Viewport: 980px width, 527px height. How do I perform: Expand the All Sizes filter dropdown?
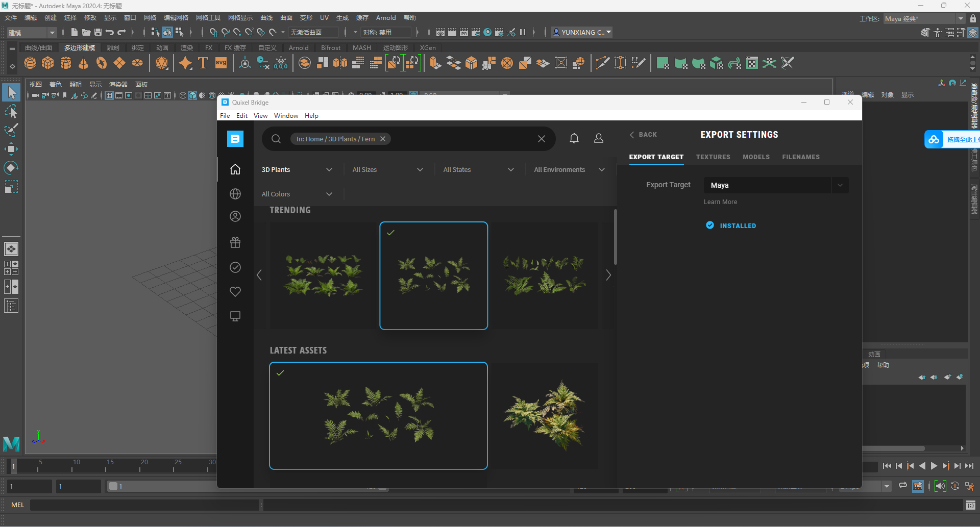(x=388, y=170)
